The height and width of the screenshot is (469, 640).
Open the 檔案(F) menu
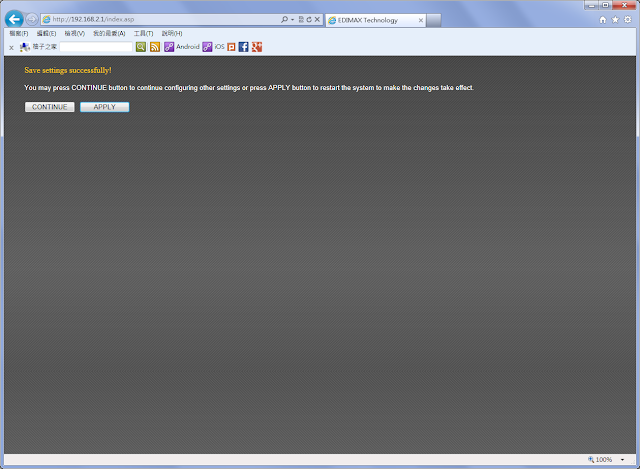[x=19, y=33]
